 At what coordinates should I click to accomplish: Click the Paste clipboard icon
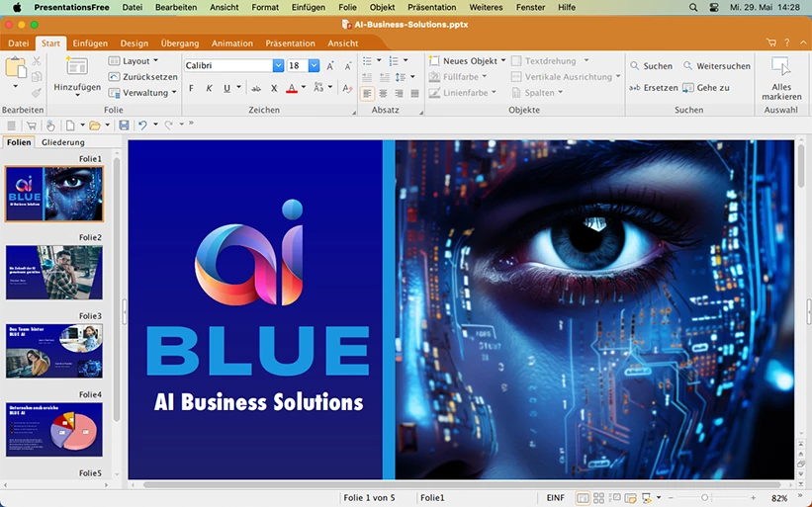[x=15, y=67]
